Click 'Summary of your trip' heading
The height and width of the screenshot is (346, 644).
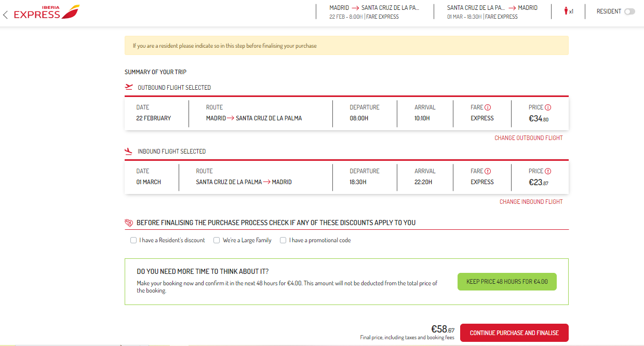coord(155,72)
